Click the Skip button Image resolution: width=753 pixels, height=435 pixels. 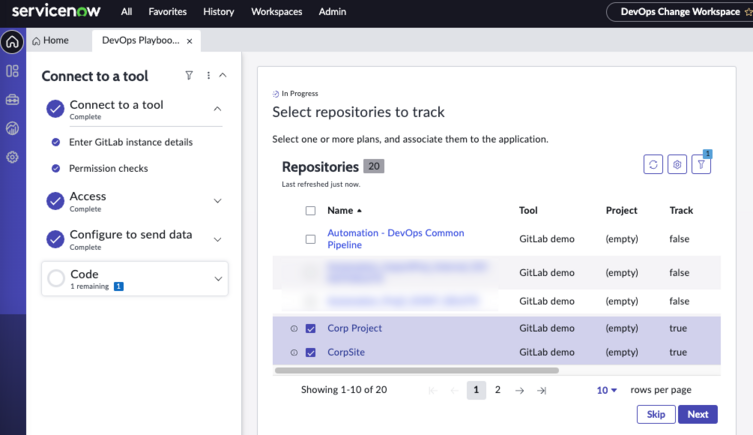click(656, 414)
